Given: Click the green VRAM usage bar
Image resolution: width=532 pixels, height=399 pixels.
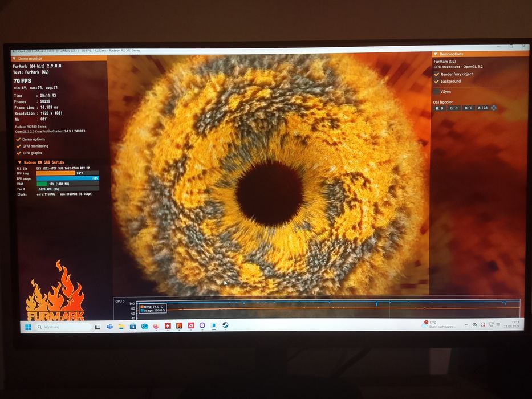Looking at the screenshot, I should click(x=42, y=184).
